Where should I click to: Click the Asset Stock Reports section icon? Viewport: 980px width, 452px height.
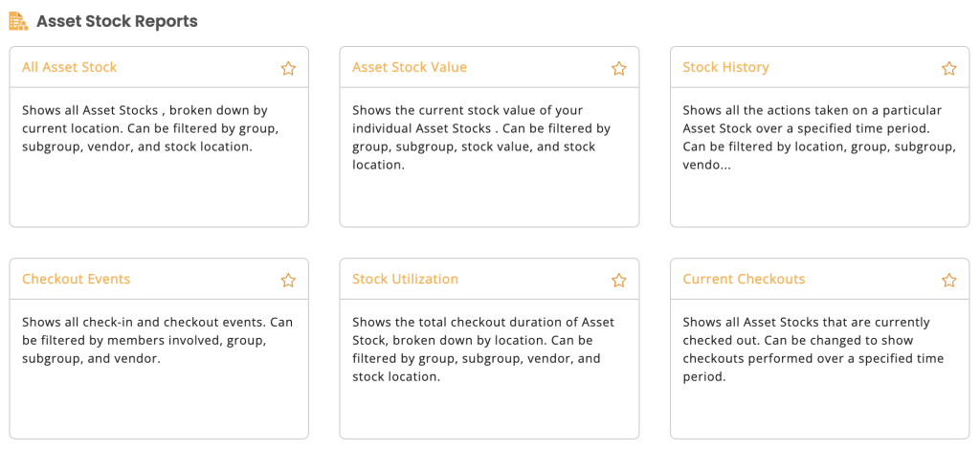tap(18, 21)
